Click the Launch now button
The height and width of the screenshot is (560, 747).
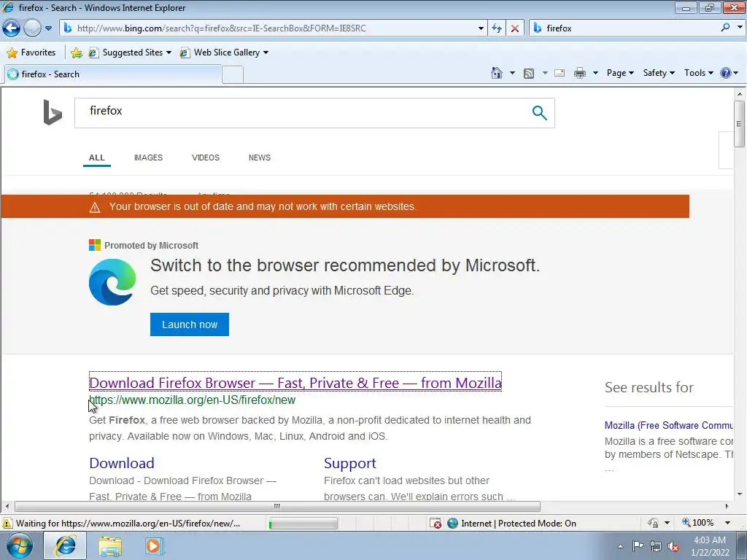click(x=190, y=324)
